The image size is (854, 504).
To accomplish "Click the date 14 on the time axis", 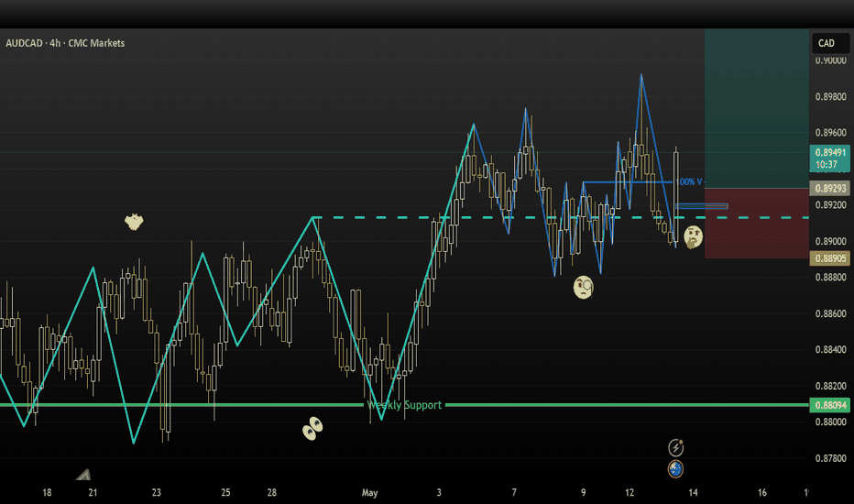I will coord(693,493).
